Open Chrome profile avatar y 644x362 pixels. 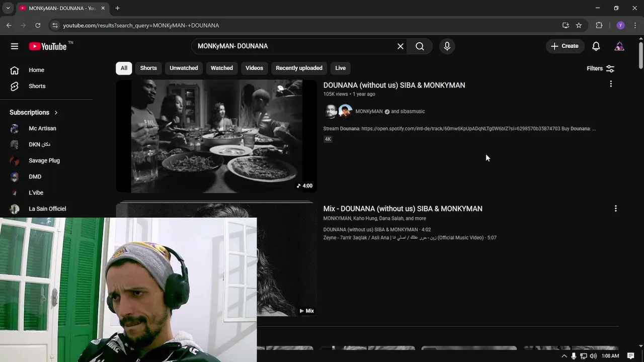[x=620, y=25]
